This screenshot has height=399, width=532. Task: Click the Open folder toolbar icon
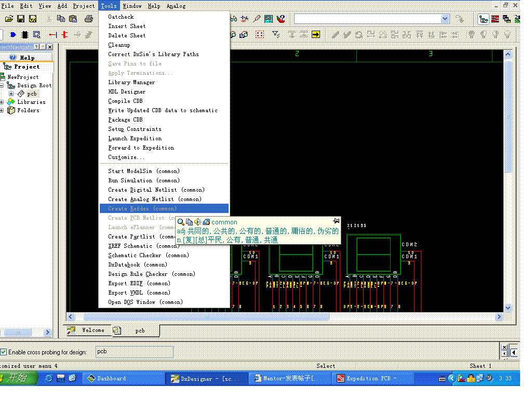click(9, 19)
